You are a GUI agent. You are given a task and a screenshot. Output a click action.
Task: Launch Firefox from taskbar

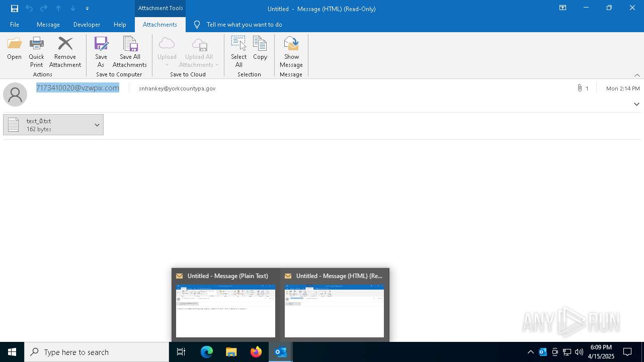pos(256,352)
